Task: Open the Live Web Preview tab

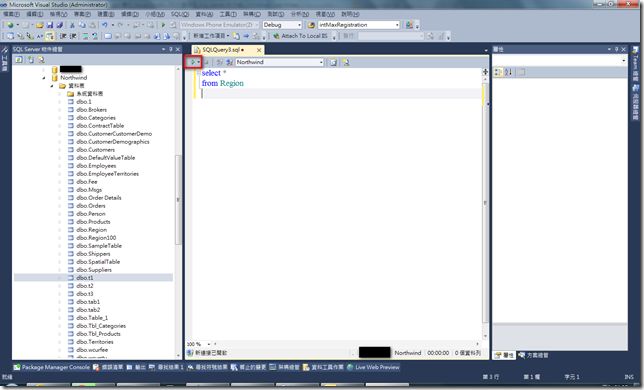Action: [x=373, y=367]
